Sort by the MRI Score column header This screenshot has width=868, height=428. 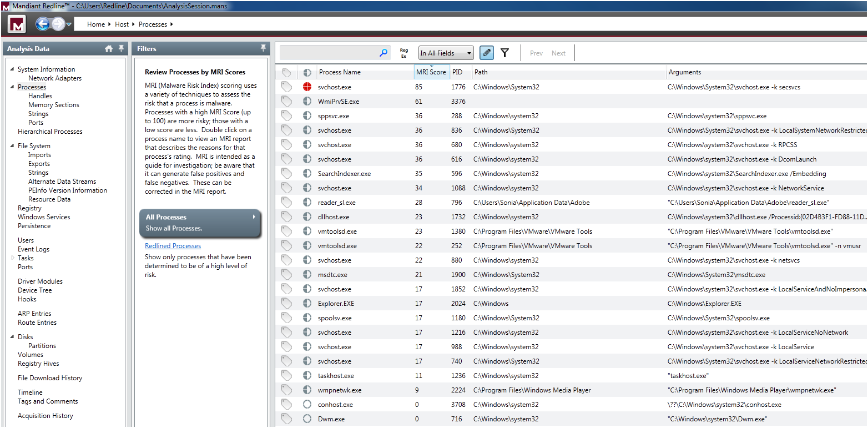coord(431,72)
